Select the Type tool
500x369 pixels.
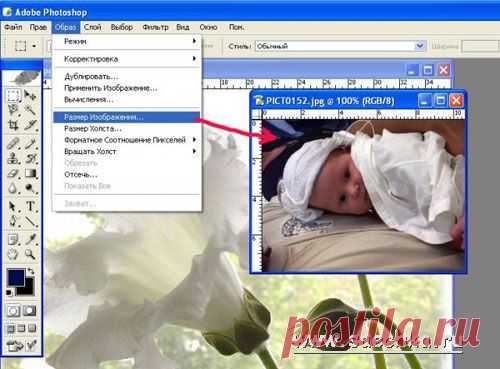30,206
